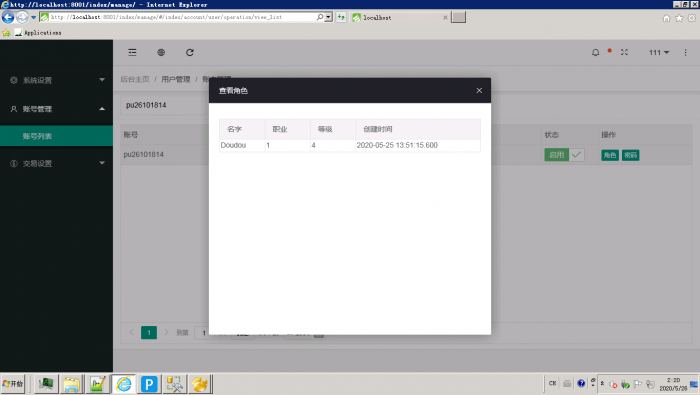Open the 111 user dropdown

tap(659, 53)
